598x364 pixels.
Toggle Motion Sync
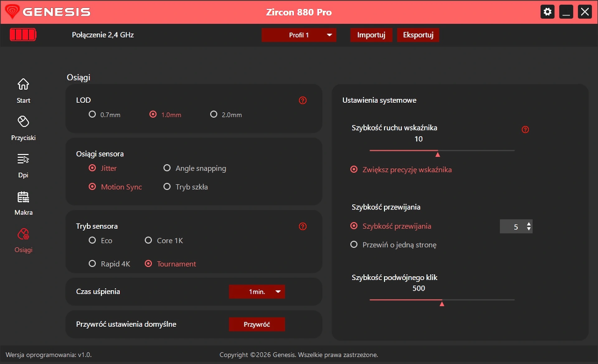click(115, 187)
